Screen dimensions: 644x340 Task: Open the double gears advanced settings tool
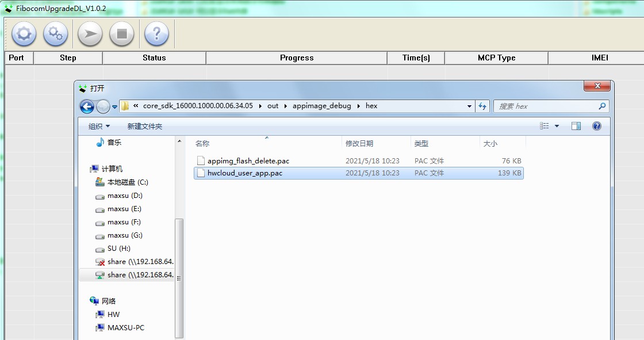(55, 34)
